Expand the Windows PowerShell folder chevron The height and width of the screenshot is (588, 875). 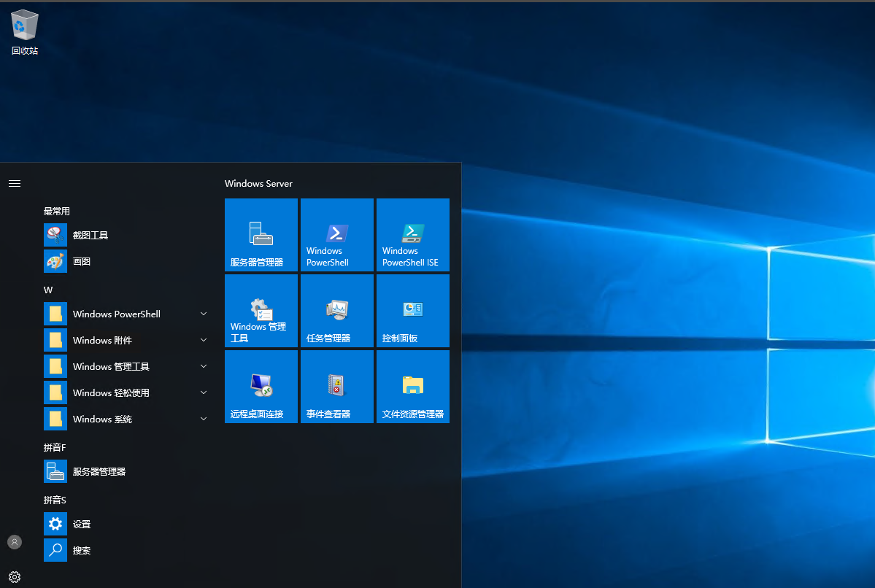click(x=204, y=314)
